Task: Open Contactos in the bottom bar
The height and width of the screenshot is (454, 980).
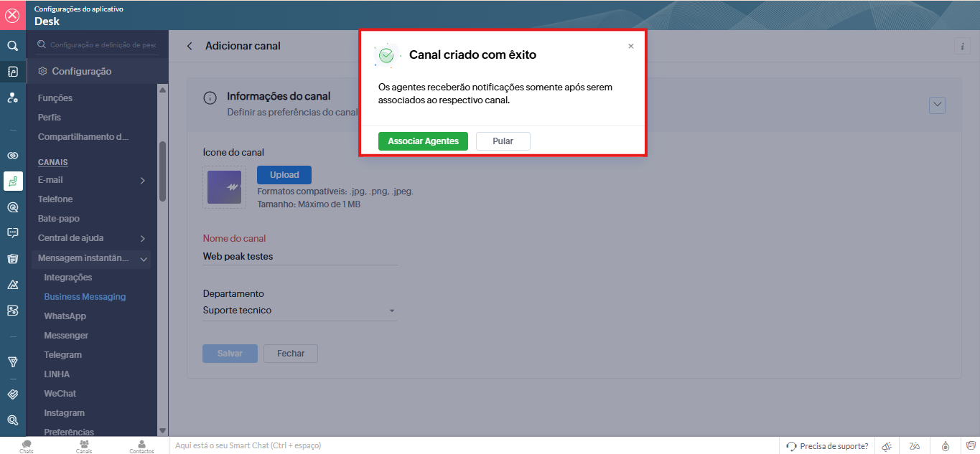Action: (x=141, y=446)
